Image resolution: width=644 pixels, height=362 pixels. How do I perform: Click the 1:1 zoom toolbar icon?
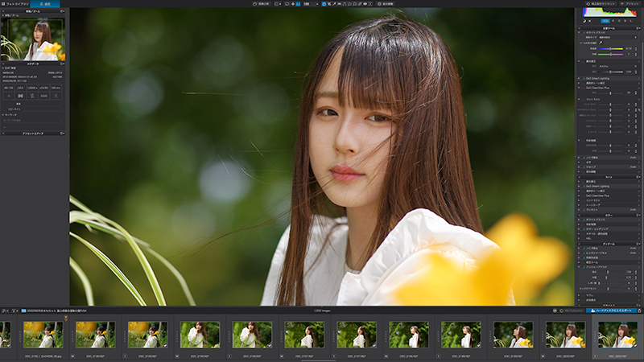click(298, 4)
